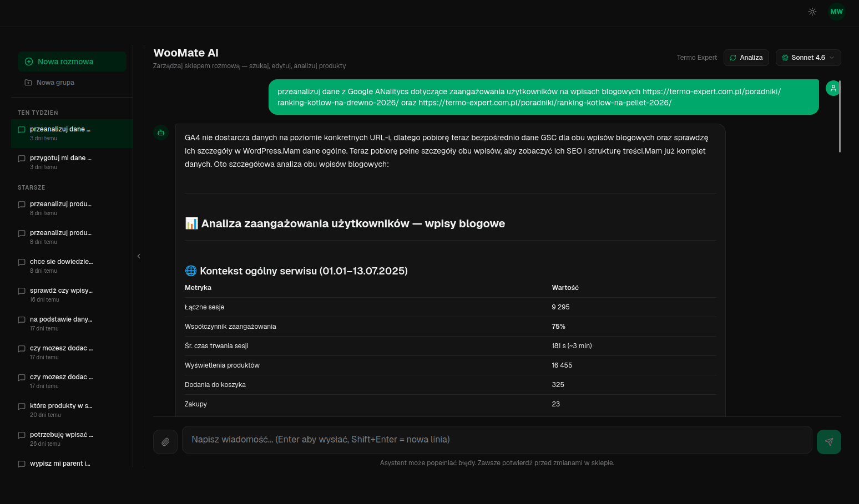Open the 'które produkty w s...' conversation
859x504 pixels.
[x=72, y=410]
